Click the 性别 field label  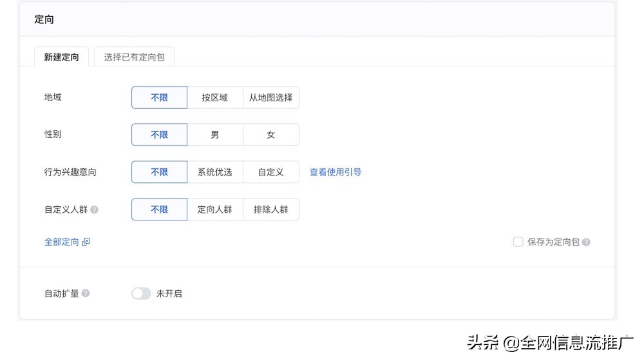click(53, 134)
